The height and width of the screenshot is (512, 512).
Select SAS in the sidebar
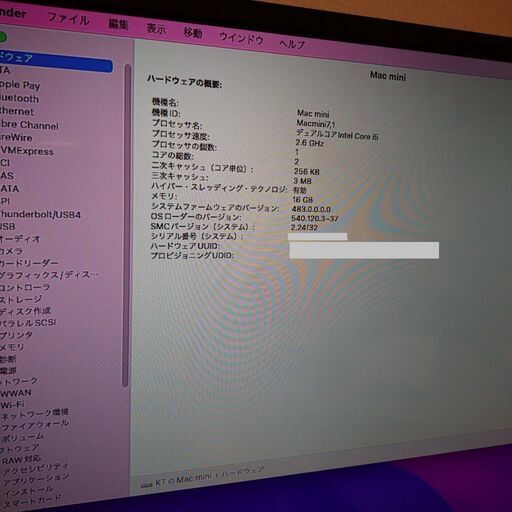tap(7, 176)
